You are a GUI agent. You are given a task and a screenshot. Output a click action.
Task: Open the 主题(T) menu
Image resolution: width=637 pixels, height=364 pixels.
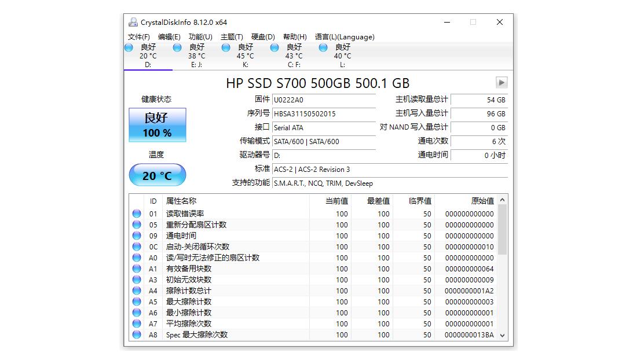point(233,36)
